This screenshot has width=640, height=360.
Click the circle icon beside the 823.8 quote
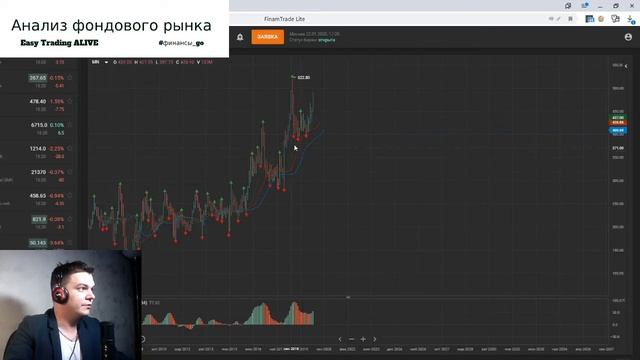coord(70,219)
